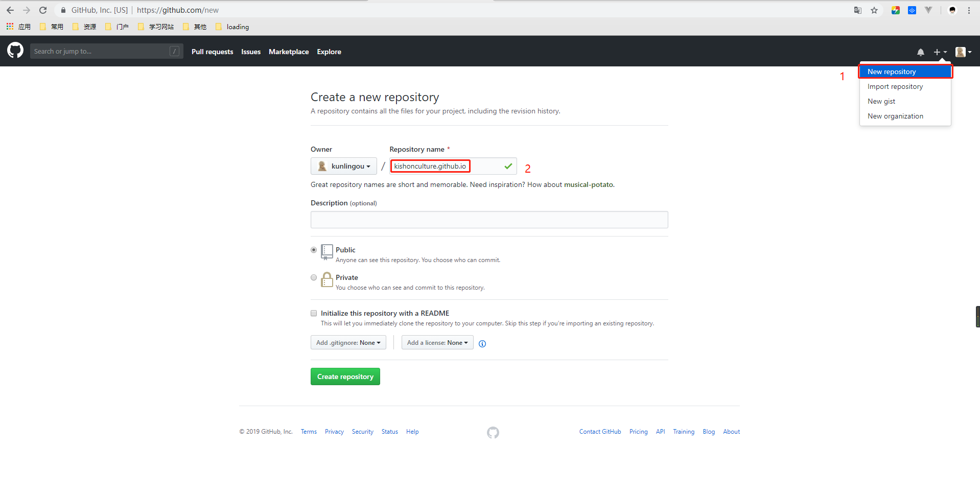Screen dimensions: 980x495
Task: Open Issues in the header navigation
Action: 251,52
